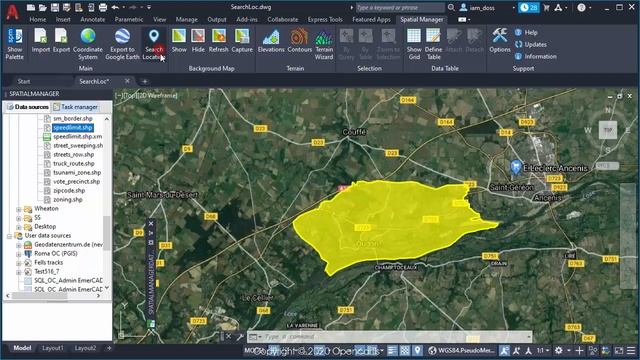This screenshot has width=640, height=360.
Task: Expand Geodatenzentrum.de data source
Action: (x=18, y=245)
